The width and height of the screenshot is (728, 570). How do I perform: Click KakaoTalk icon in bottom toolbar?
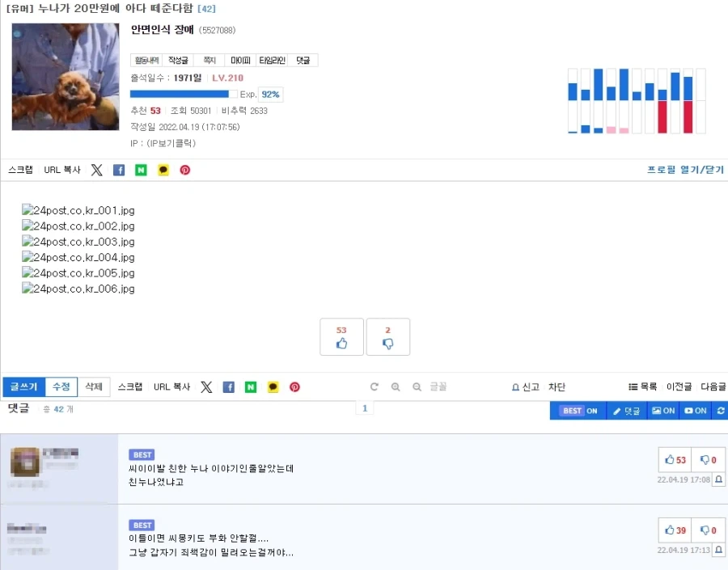pos(273,387)
